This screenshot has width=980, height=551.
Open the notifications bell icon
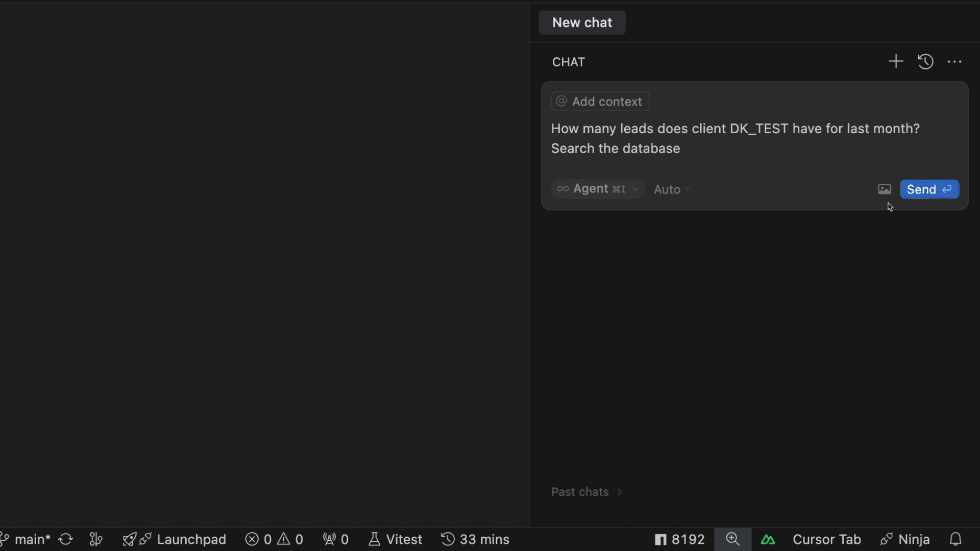(955, 539)
